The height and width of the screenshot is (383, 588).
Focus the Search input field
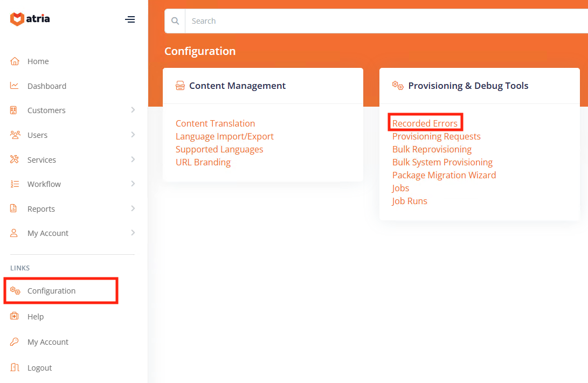(377, 21)
